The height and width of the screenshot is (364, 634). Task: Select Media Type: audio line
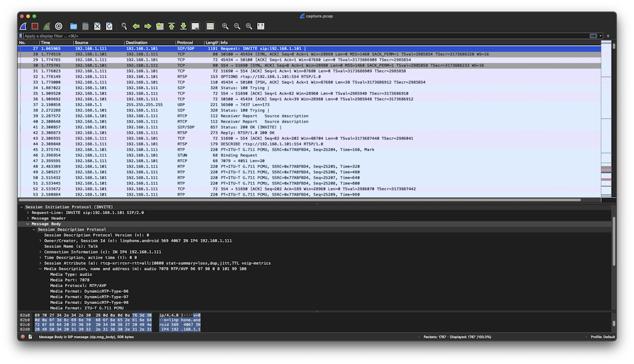71,274
